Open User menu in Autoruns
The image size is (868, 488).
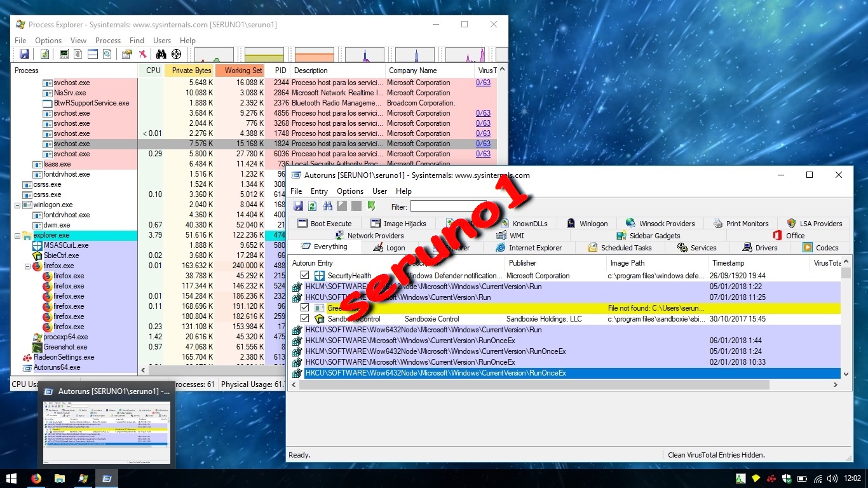tap(380, 191)
